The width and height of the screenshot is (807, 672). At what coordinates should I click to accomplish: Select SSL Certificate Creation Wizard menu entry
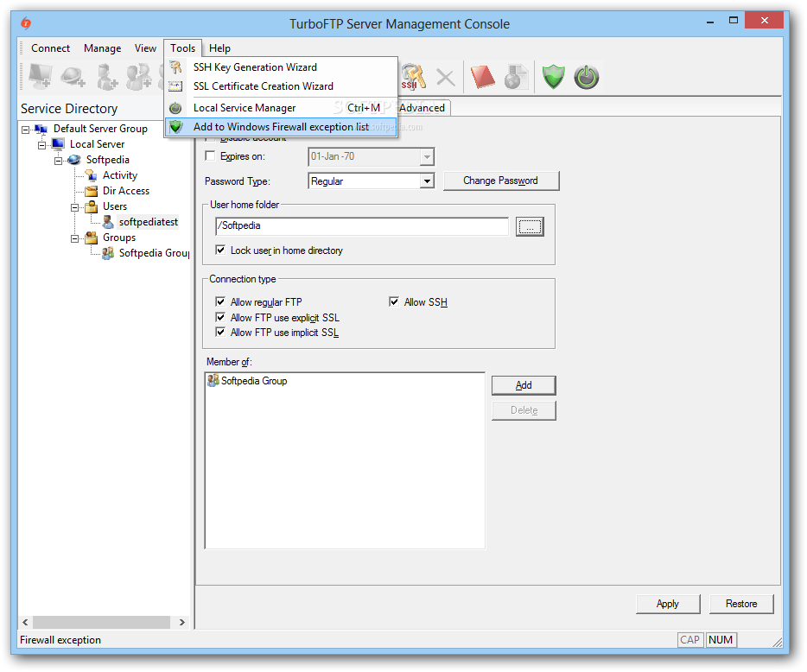click(x=281, y=86)
